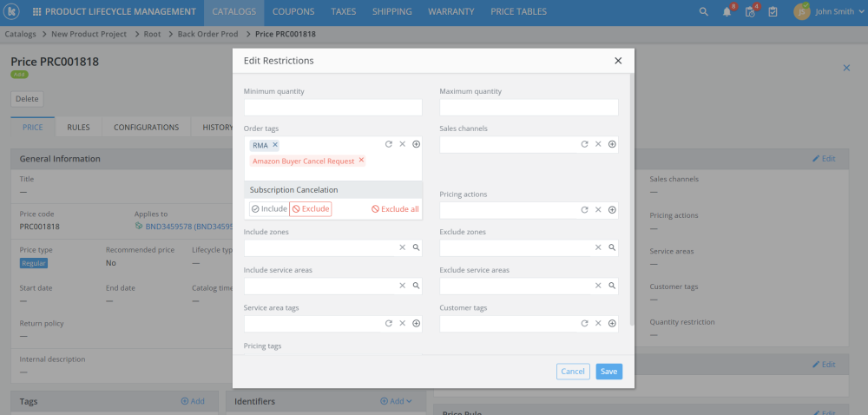Image resolution: width=868 pixels, height=415 pixels.
Task: Open the Price Tables menu
Action: (518, 12)
